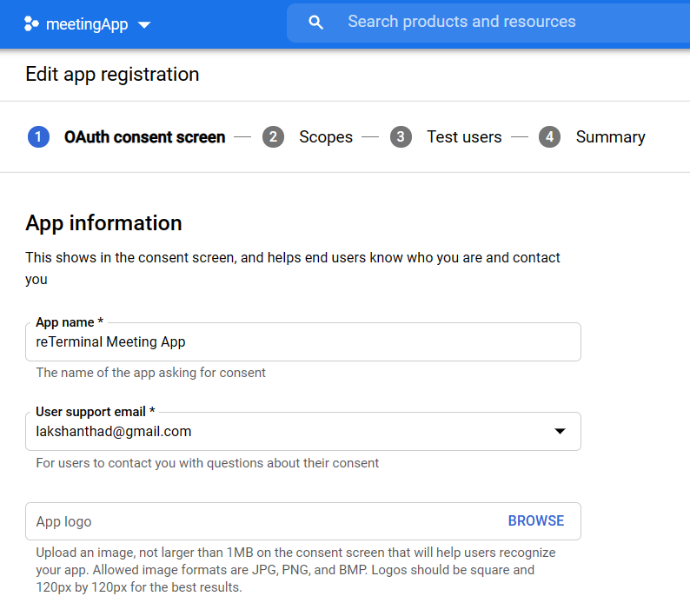Click the Edit app registration heading
The width and height of the screenshot is (690, 616).
pos(112,75)
